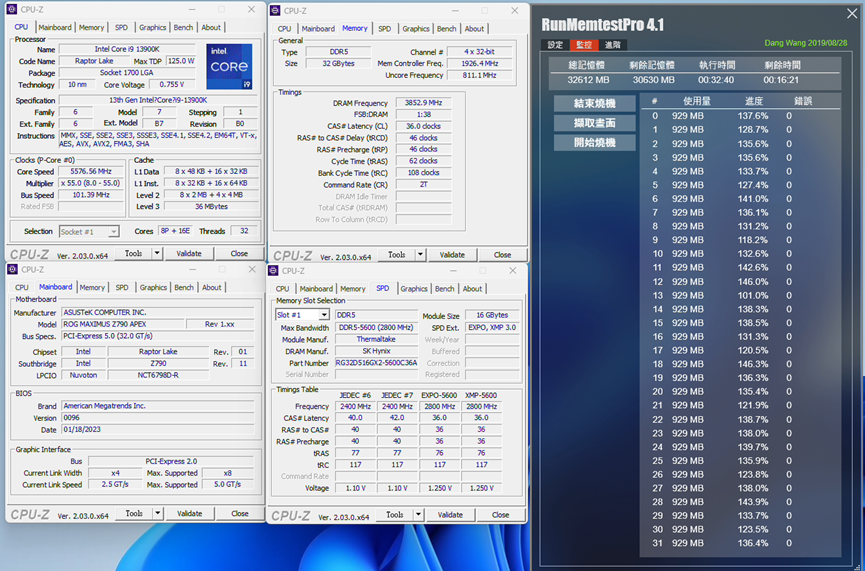Click Validate in the SPD tab window
The image size is (865, 571).
click(x=450, y=514)
